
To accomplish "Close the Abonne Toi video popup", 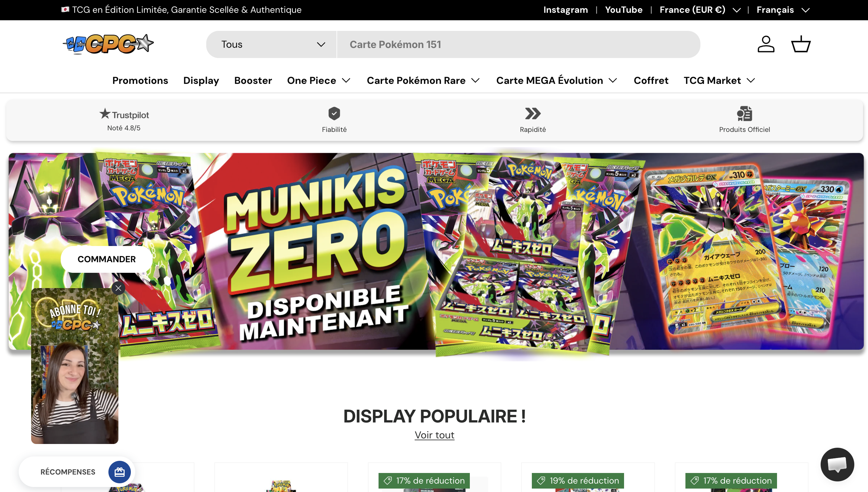I will pyautogui.click(x=118, y=288).
